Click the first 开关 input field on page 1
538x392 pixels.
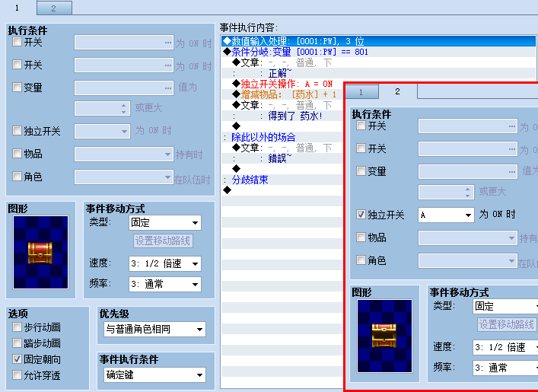(124, 43)
